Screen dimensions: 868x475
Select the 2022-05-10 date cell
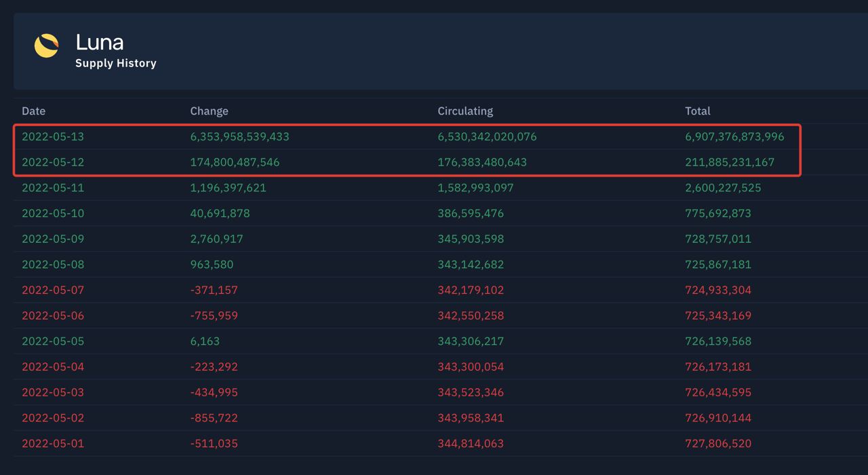pos(53,213)
